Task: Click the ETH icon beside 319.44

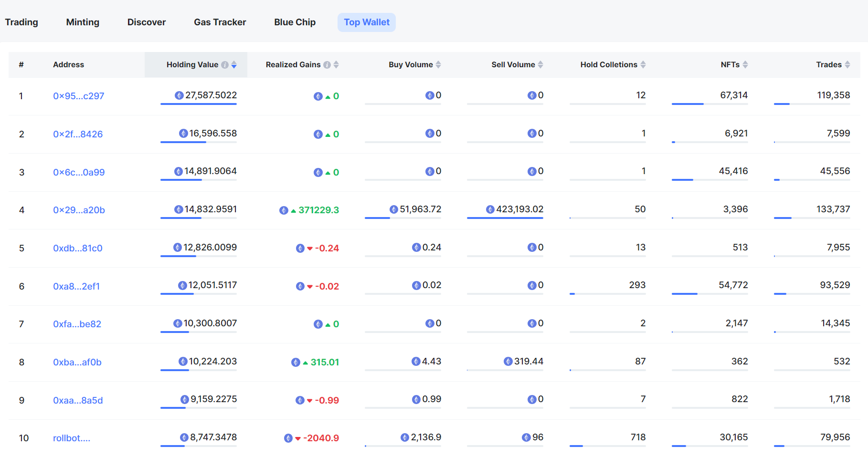Action: click(508, 362)
